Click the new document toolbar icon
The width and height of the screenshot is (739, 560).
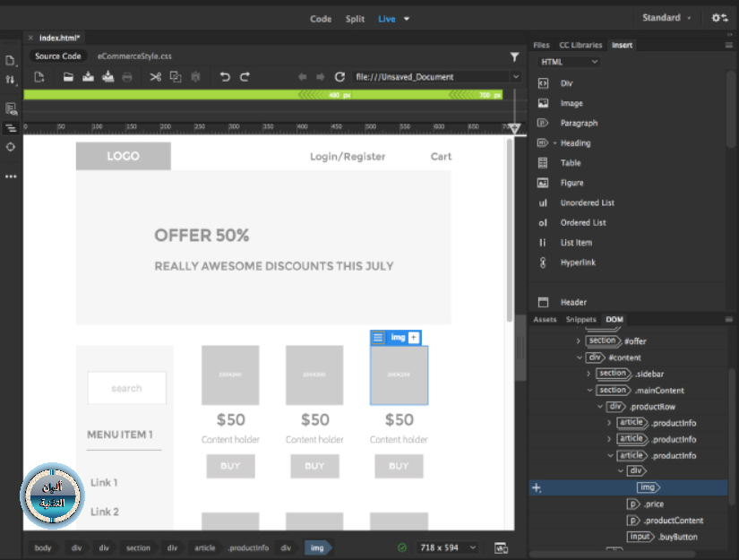tap(39, 77)
